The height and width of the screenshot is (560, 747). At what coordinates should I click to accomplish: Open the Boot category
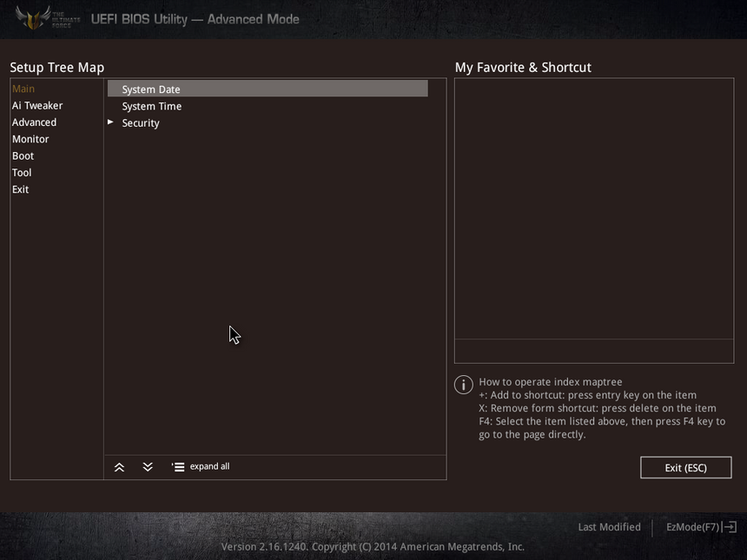pos(23,156)
